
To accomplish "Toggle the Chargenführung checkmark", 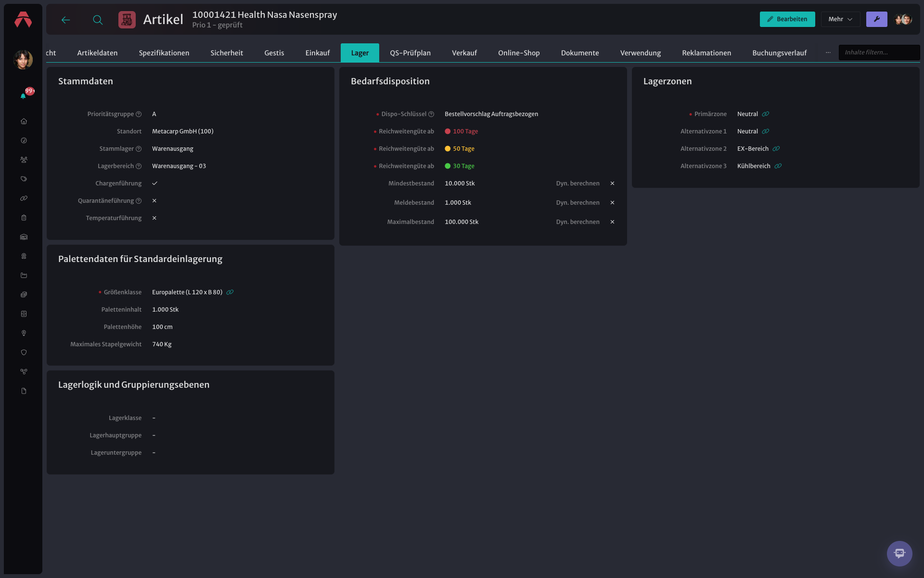I will (154, 184).
